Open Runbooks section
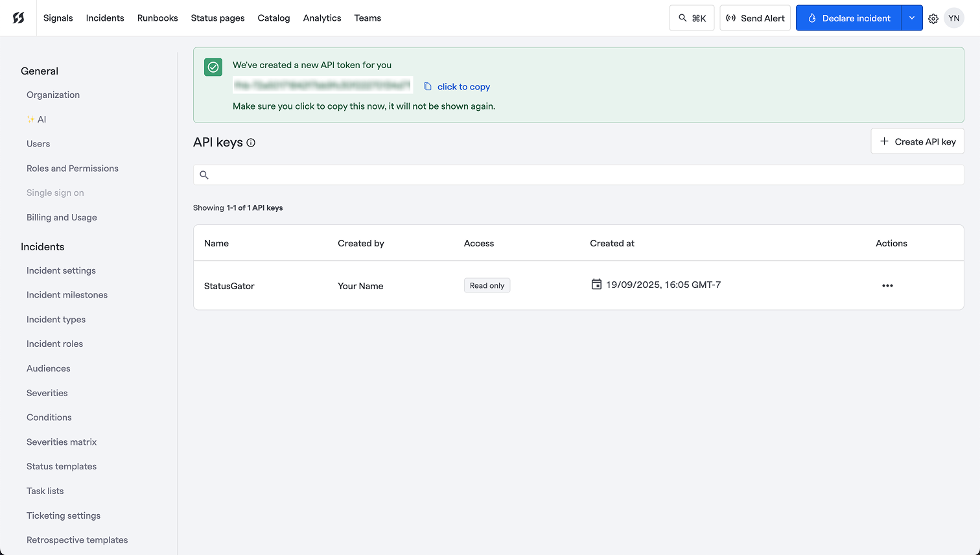 [x=157, y=18]
